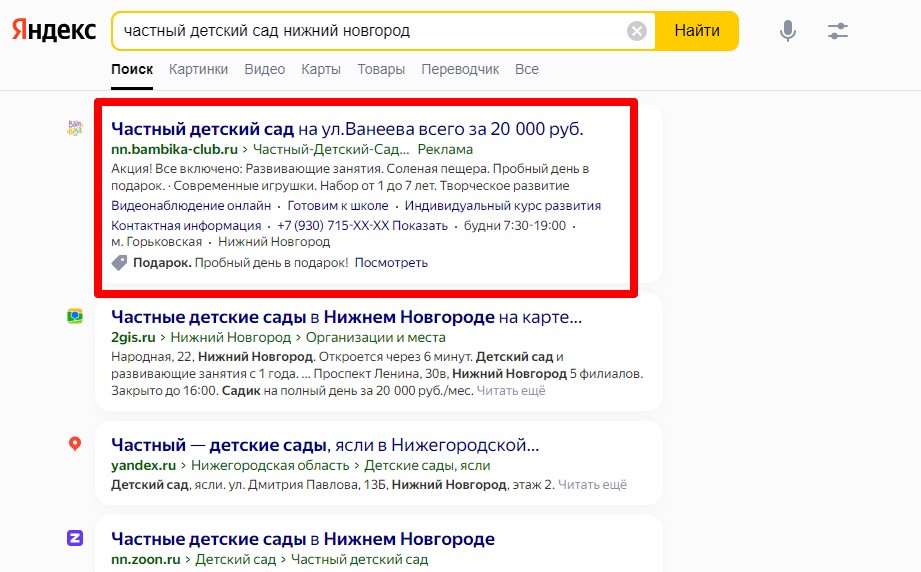Open search settings sliders icon
The height and width of the screenshot is (572, 921).
coord(838,31)
